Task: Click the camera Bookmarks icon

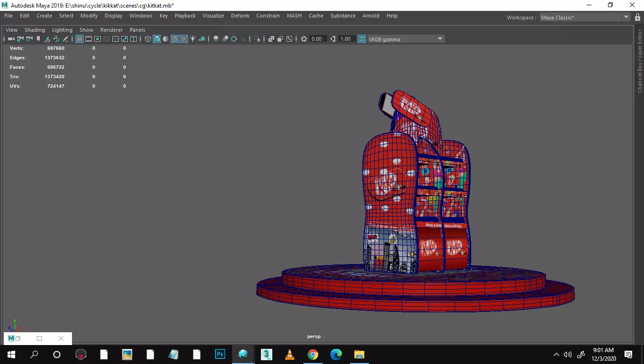Action: point(38,39)
